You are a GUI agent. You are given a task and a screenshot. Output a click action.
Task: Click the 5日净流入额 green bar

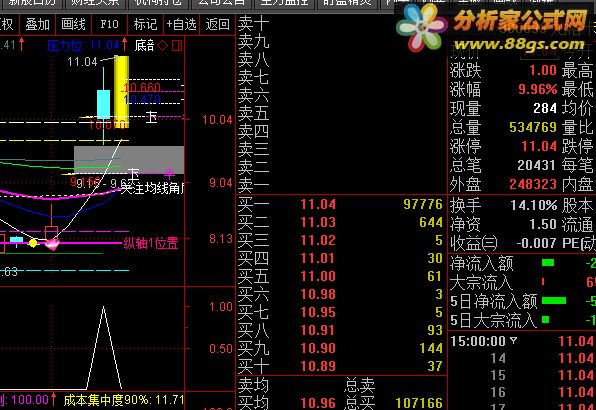click(554, 301)
